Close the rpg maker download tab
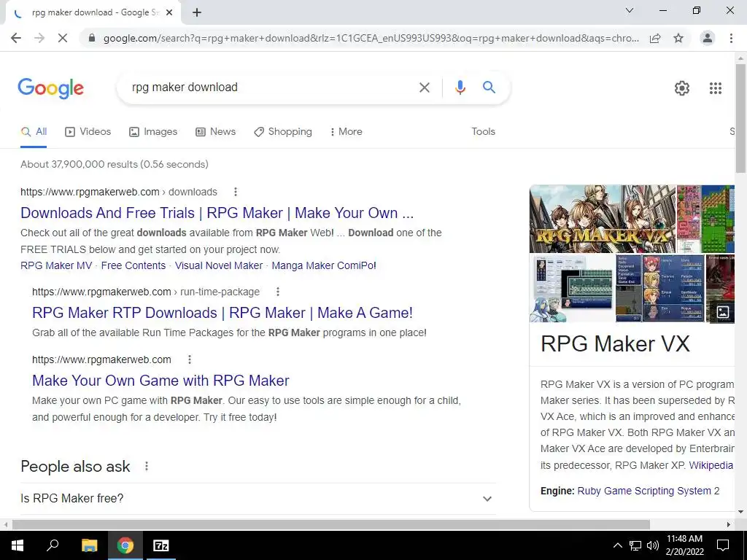Viewport: 747px width, 560px height. click(169, 13)
